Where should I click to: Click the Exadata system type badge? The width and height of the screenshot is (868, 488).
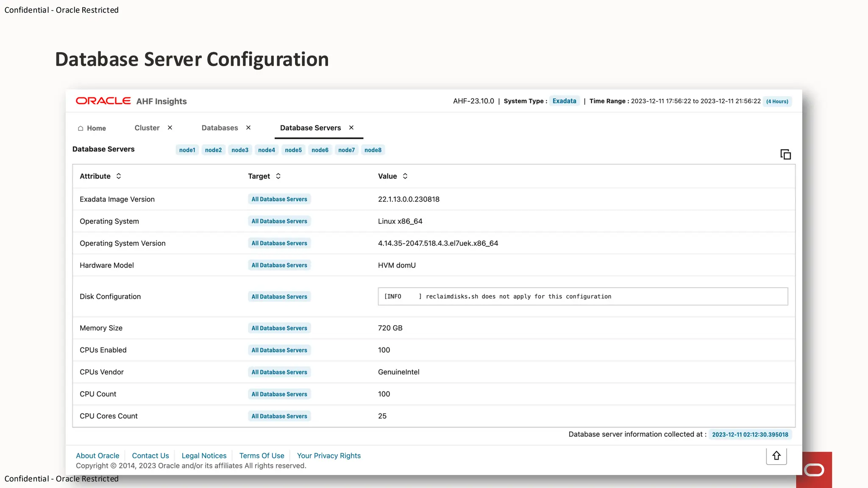pyautogui.click(x=565, y=101)
